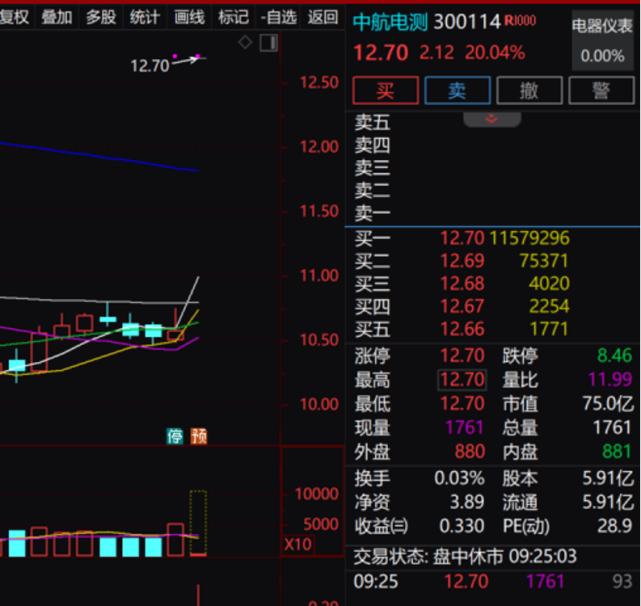Click the 警 alert button
The height and width of the screenshot is (606, 641).
pyautogui.click(x=601, y=90)
